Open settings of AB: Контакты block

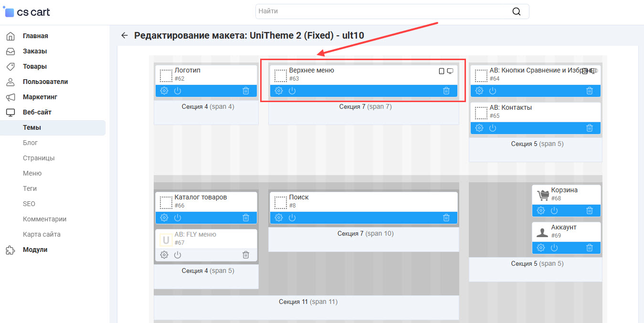(479, 128)
